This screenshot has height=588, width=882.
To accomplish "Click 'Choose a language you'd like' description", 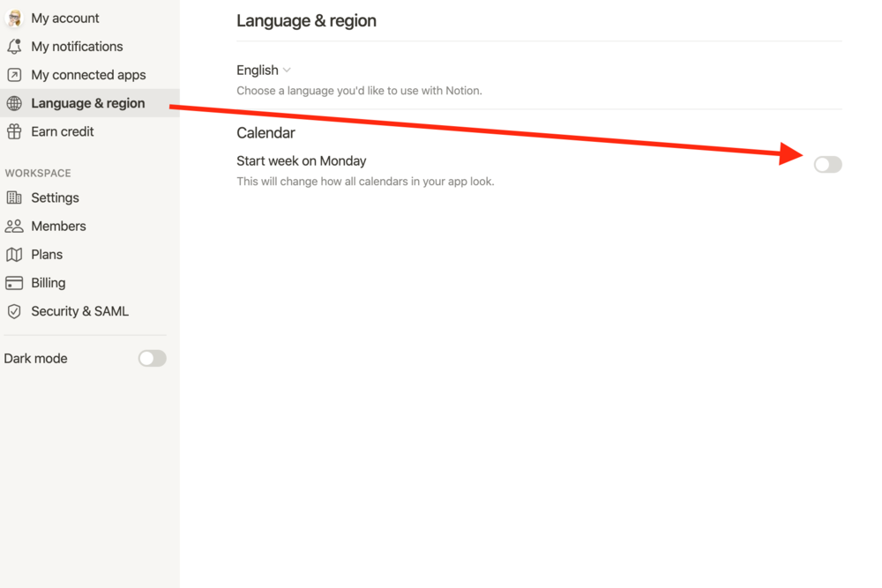I will [359, 91].
